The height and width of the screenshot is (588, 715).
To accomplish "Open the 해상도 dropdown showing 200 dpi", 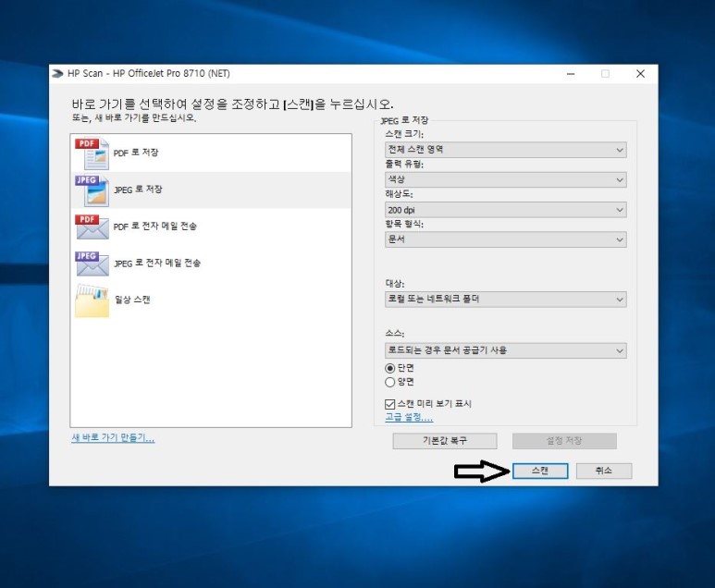I will pyautogui.click(x=506, y=210).
